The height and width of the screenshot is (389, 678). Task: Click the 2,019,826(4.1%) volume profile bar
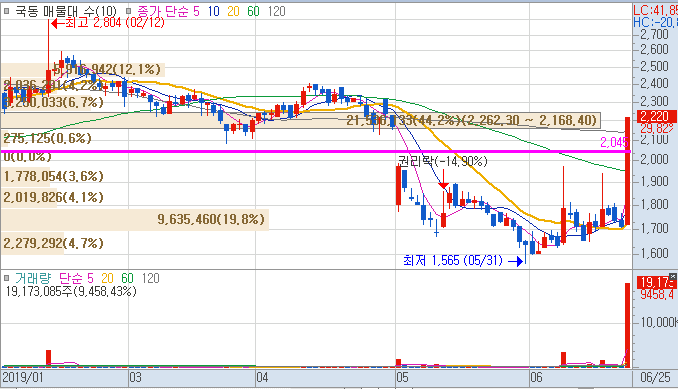click(29, 197)
